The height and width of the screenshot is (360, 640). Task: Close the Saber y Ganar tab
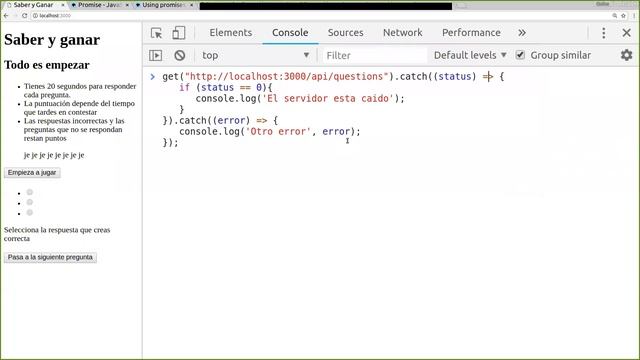tap(63, 5)
